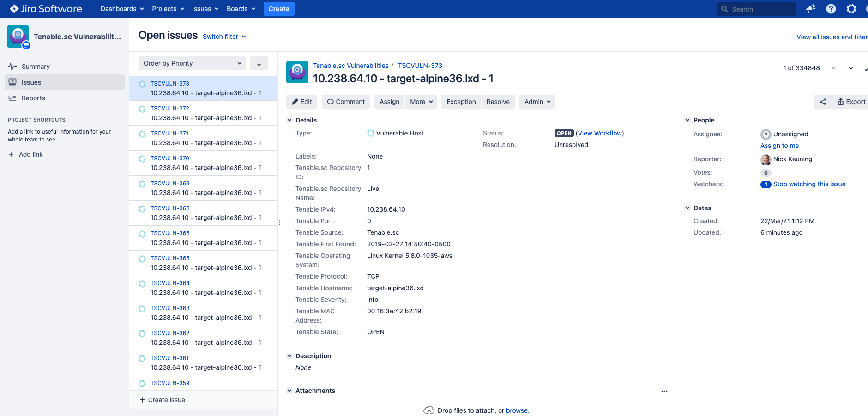Click the issue type icon for TSCVULN-372

pyautogui.click(x=142, y=109)
